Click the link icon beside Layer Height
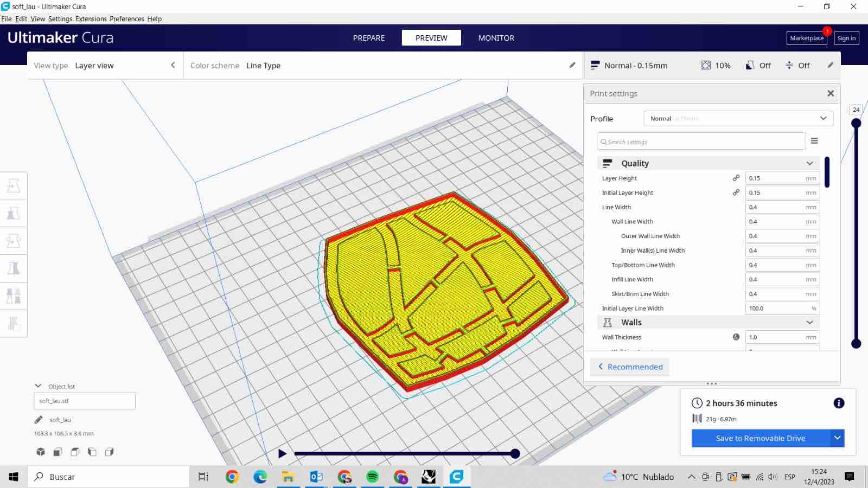Viewport: 868px width, 488px height. [736, 178]
